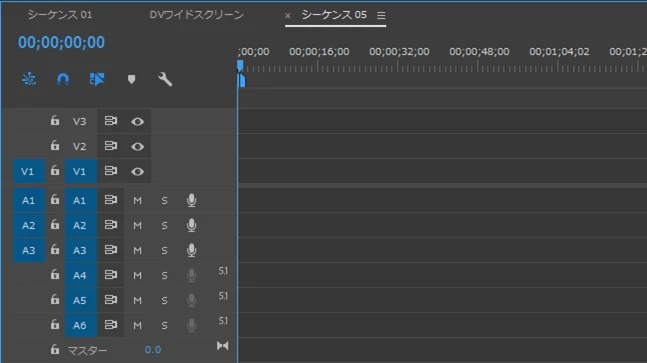Screen dimensions: 647x363
Task: Hide track V1 with eye icon
Action: (137, 172)
